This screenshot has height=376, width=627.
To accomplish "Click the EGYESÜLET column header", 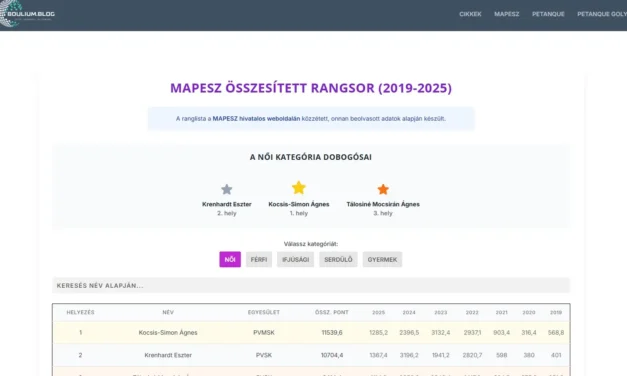I will pos(264,312).
